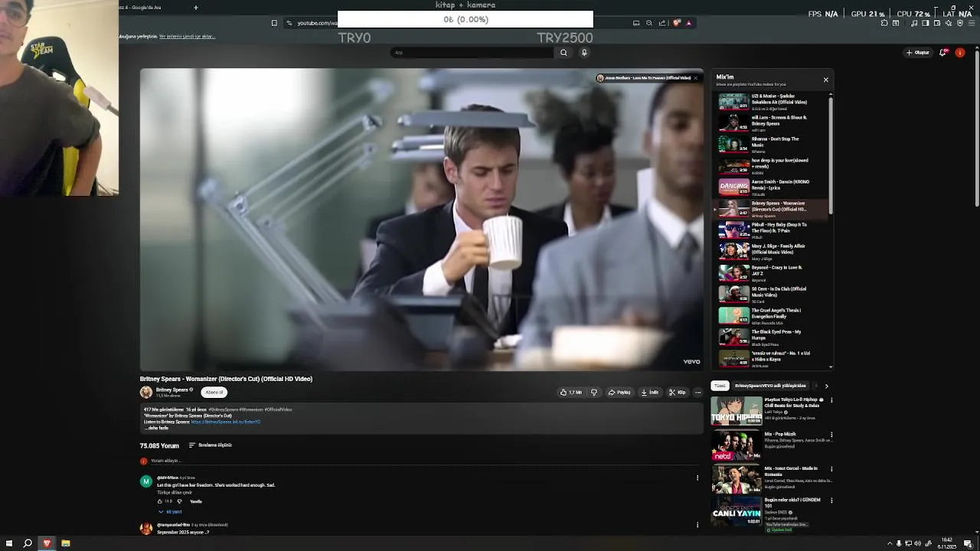The height and width of the screenshot is (551, 980).
Task: Click the Oluştur create button
Action: click(917, 53)
